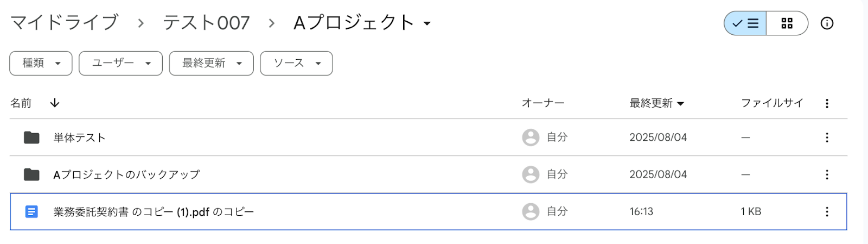Screen dimensions: 868x244
Task: Open the 種類 filter dropdown
Action: (x=41, y=63)
